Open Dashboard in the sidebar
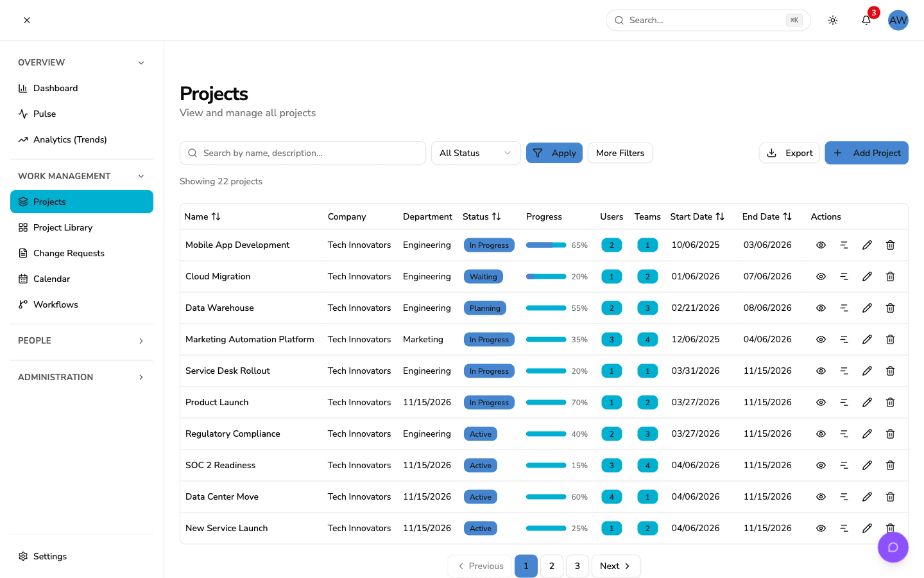924x578 pixels. [x=81, y=88]
